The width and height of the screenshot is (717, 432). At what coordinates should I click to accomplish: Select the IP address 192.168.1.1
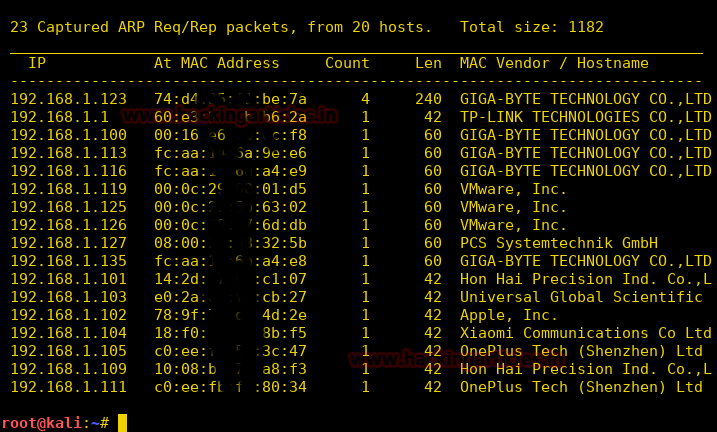(x=59, y=117)
